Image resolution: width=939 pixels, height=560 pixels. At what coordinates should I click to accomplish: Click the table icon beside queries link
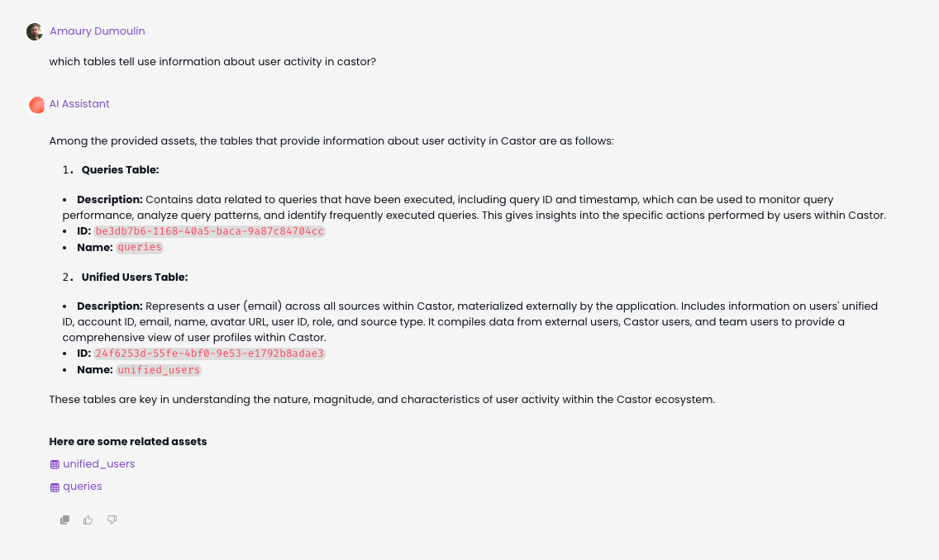(x=55, y=487)
